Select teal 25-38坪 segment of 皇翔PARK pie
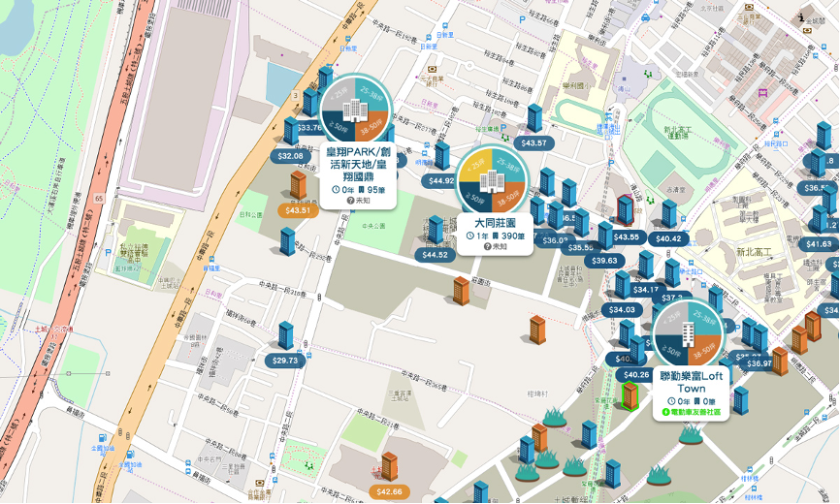Viewport: 840px width, 504px height. coord(371,94)
